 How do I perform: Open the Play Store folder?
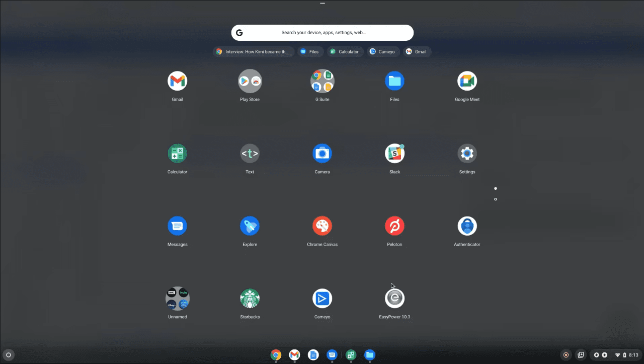pos(250,81)
